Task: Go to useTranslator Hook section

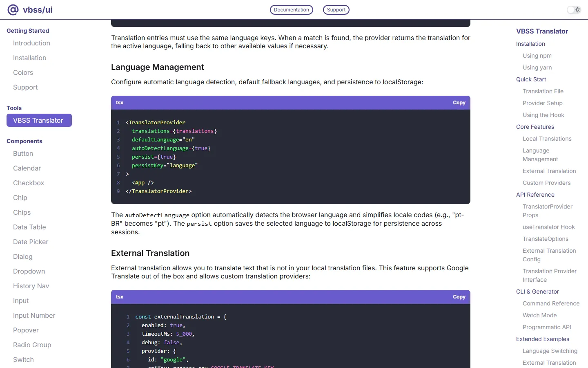Action: click(x=549, y=227)
